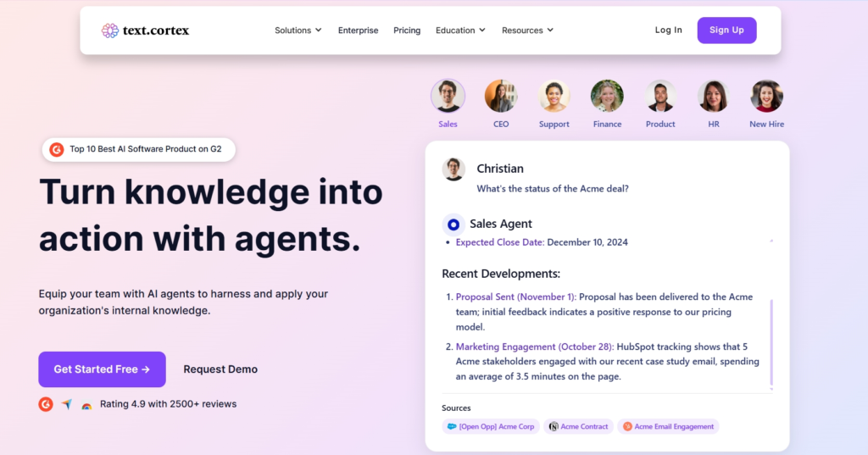This screenshot has width=868, height=455.
Task: Click the Education chevron arrow
Action: [482, 31]
